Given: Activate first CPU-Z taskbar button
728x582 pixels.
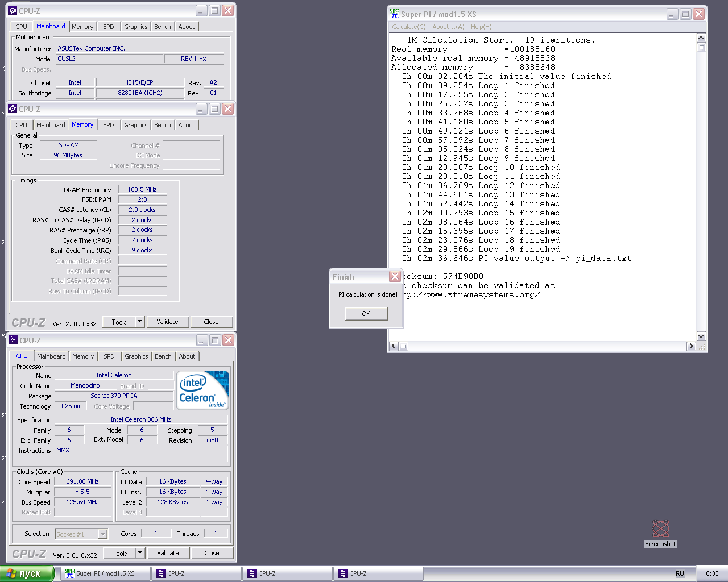Looking at the screenshot, I should (x=196, y=573).
